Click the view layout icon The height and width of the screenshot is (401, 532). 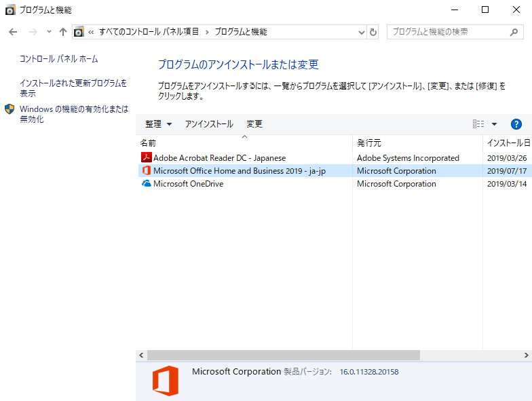(x=478, y=123)
